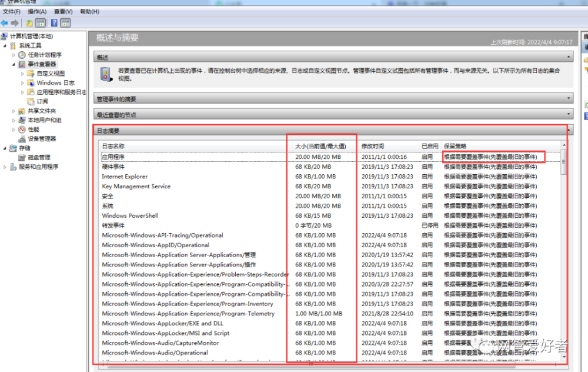The width and height of the screenshot is (588, 372).
Task: Select the Program-Inventory log row
Action: click(330, 304)
